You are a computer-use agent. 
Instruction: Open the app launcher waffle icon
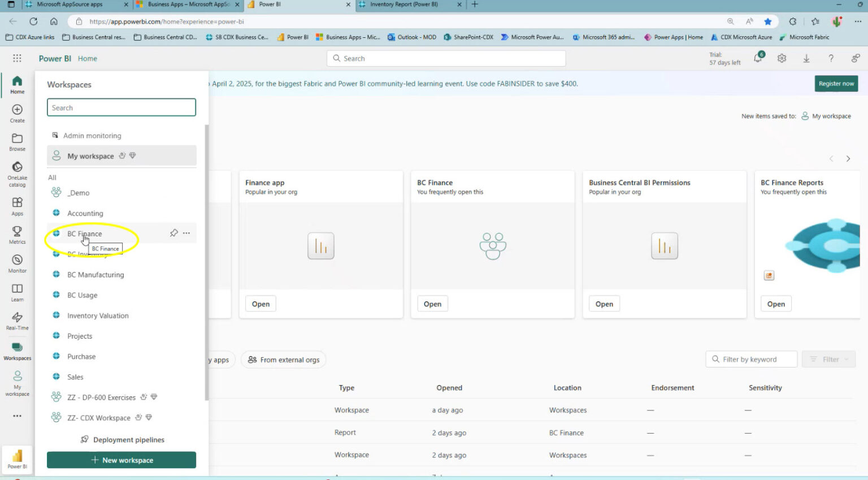[x=17, y=58]
